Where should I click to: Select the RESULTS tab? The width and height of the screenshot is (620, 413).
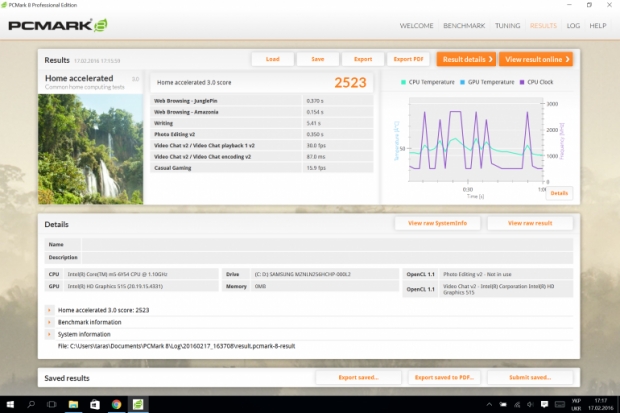543,26
